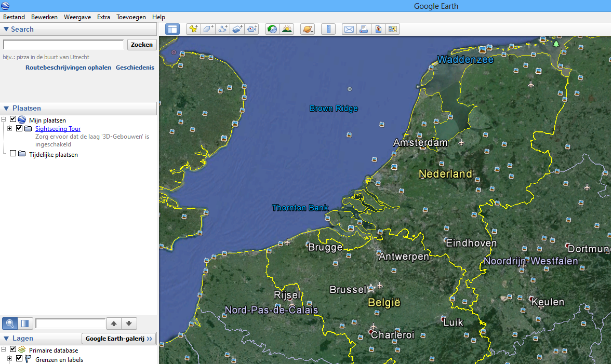Click the airplane icon near Amsterdam
612x364 pixels.
coord(461,142)
